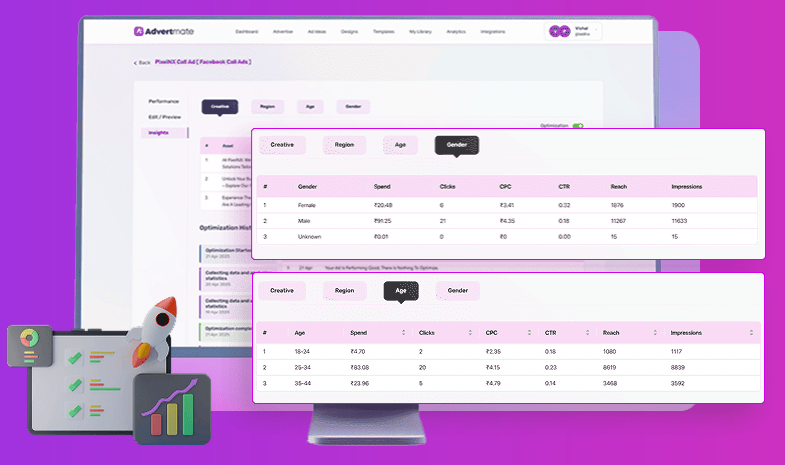The height and width of the screenshot is (465, 785).
Task: Switch to the Performance sidebar tab
Action: click(164, 101)
